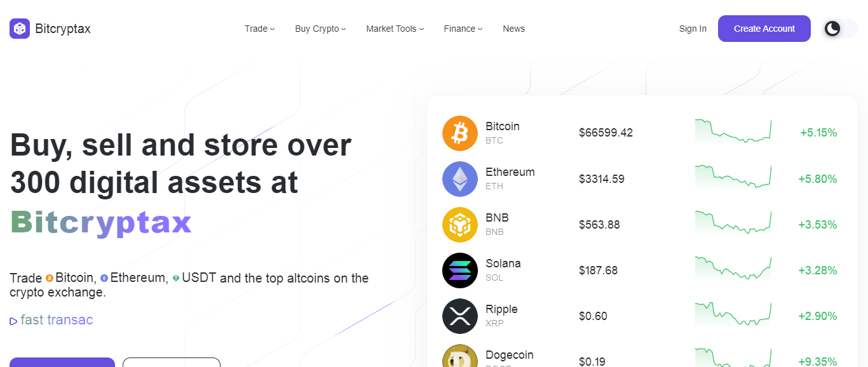Screen dimensions: 868x367
Task: Click the Bitcryptax logo icon
Action: [x=19, y=28]
